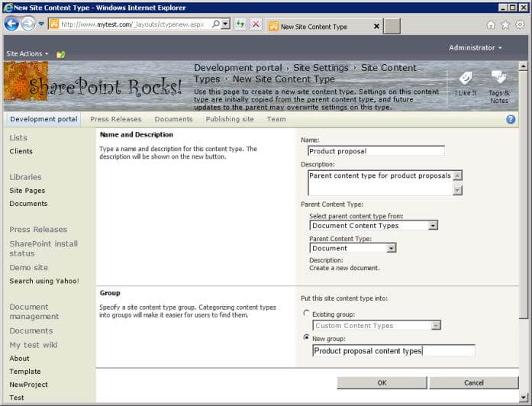The height and width of the screenshot is (406, 532).
Task: Open Documents link under Libraries
Action: [28, 204]
